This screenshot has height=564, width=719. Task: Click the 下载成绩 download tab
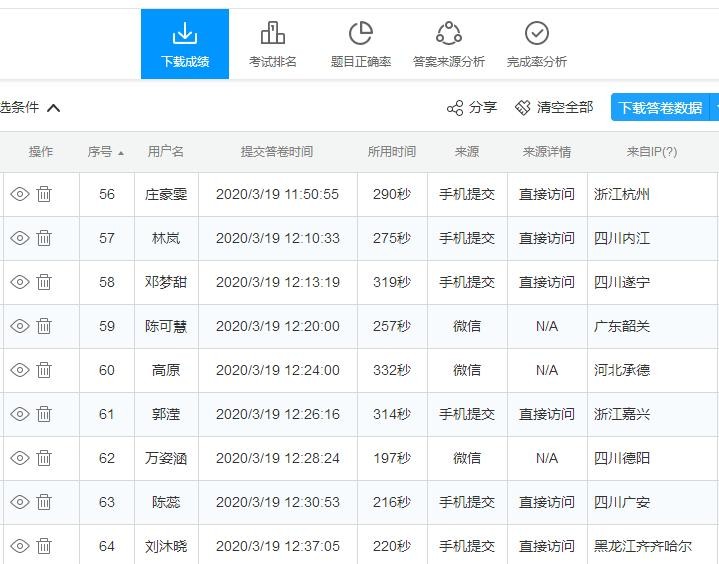point(185,45)
